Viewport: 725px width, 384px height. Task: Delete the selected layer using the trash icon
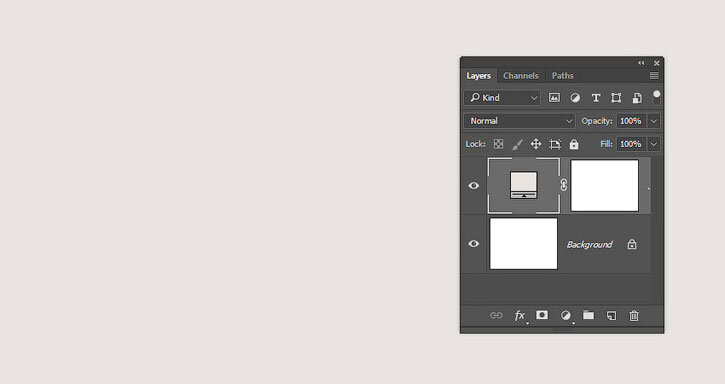pyautogui.click(x=634, y=316)
